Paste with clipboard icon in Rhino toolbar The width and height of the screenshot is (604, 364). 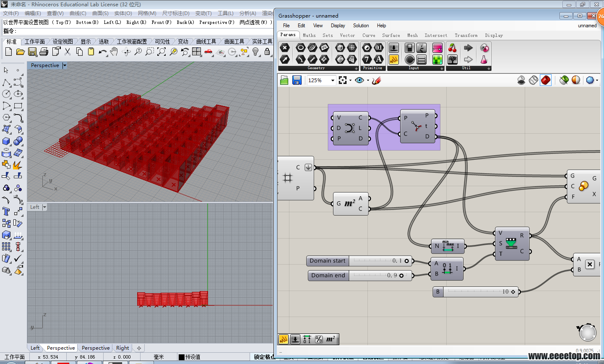point(91,52)
